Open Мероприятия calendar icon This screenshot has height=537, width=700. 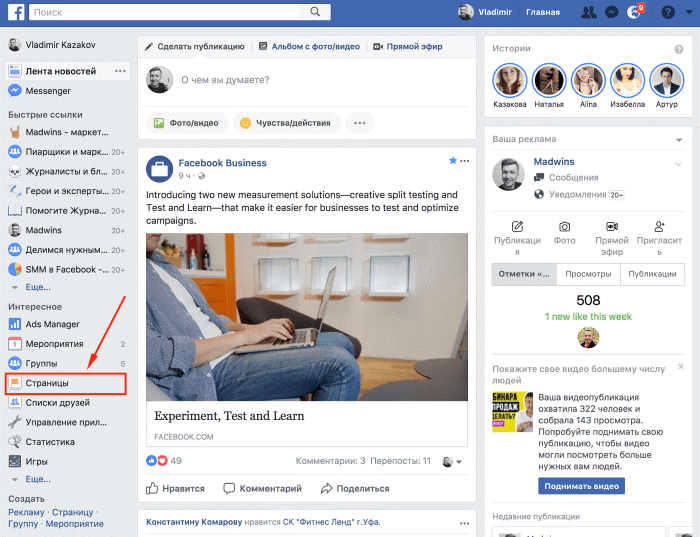coord(15,344)
